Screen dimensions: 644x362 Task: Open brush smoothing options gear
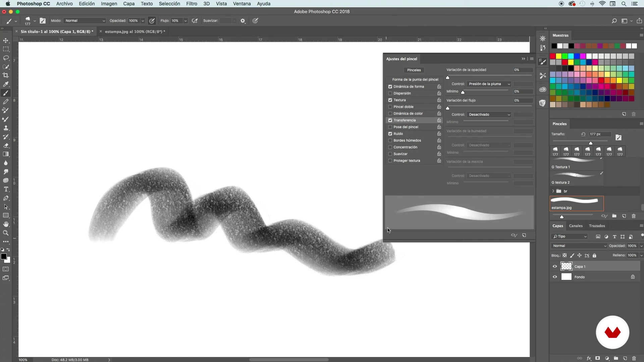pyautogui.click(x=243, y=21)
